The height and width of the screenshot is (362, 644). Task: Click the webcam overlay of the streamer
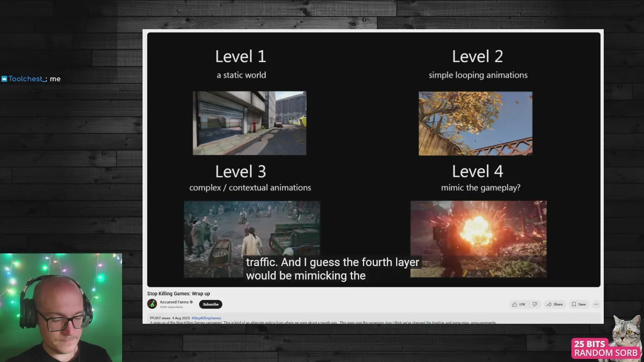point(61,308)
